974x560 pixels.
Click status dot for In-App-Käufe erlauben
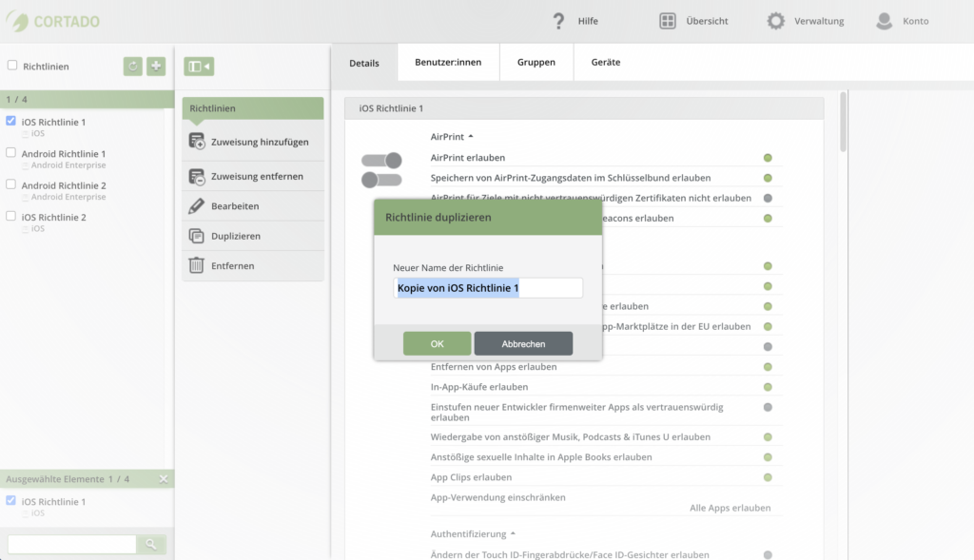point(768,387)
